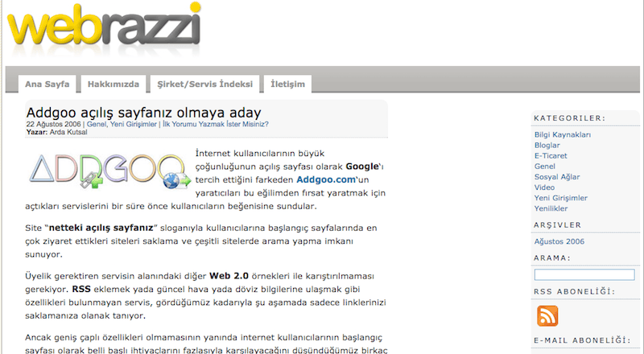The width and height of the screenshot is (644, 354).
Task: Click the bold Web 2.0 text
Action: point(229,276)
